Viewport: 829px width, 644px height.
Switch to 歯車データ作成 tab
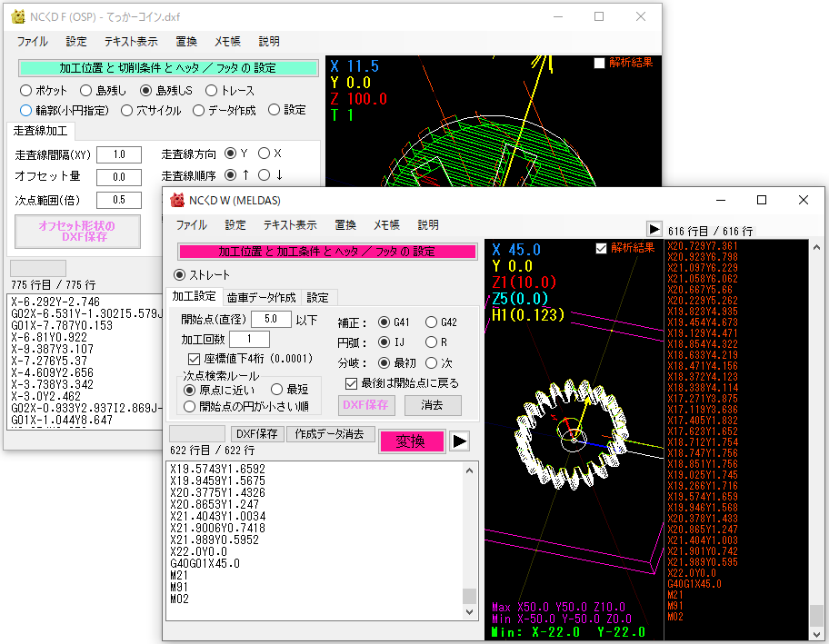(261, 297)
